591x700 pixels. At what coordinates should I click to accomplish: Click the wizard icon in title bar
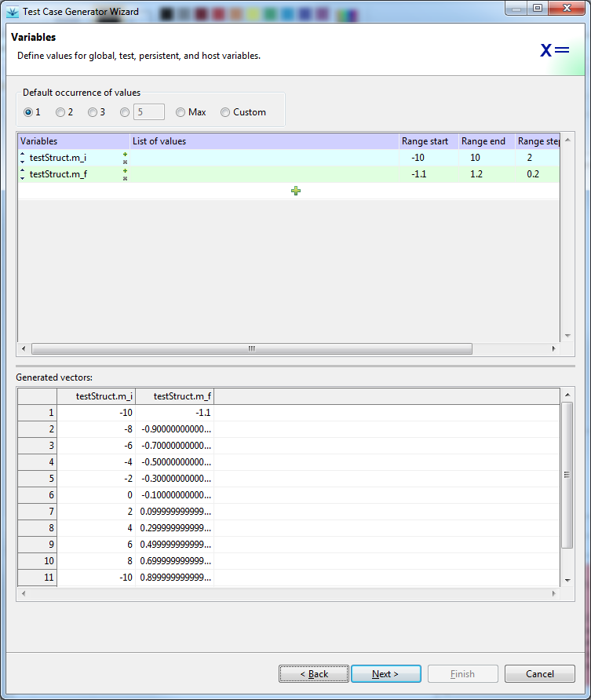click(x=12, y=12)
